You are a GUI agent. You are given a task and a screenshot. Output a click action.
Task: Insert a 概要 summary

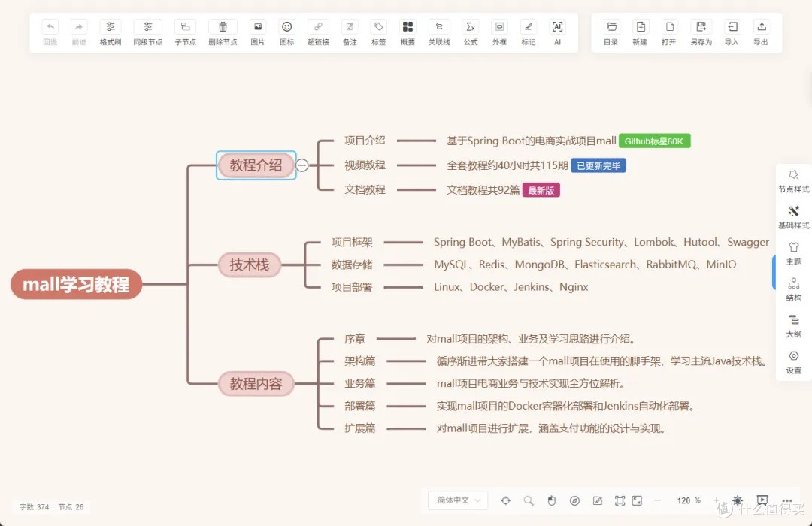point(408,27)
